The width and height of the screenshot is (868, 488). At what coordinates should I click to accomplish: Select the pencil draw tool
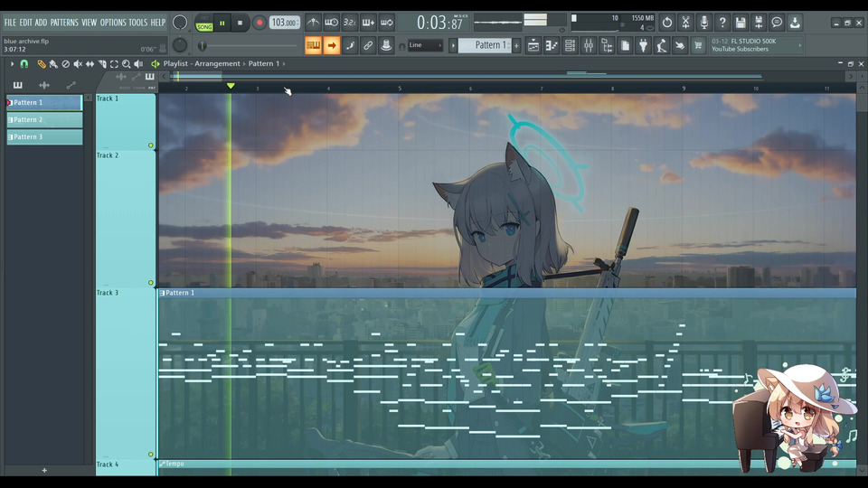click(42, 64)
